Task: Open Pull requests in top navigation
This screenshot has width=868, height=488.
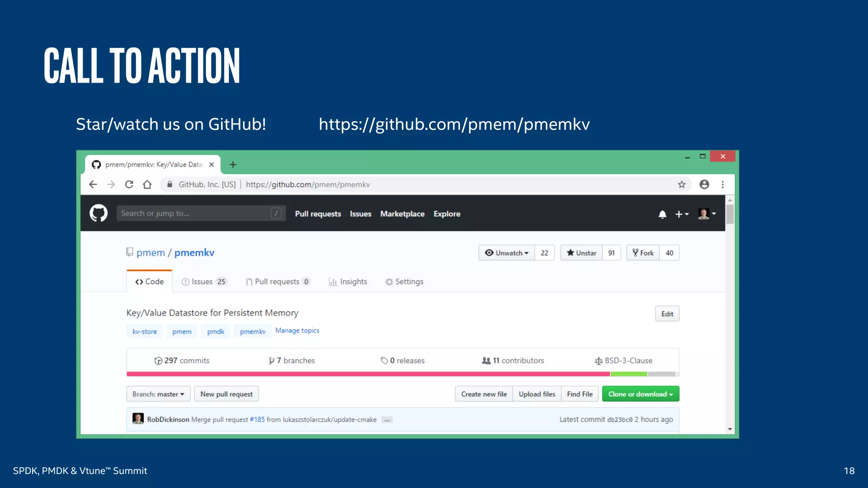Action: (x=318, y=214)
